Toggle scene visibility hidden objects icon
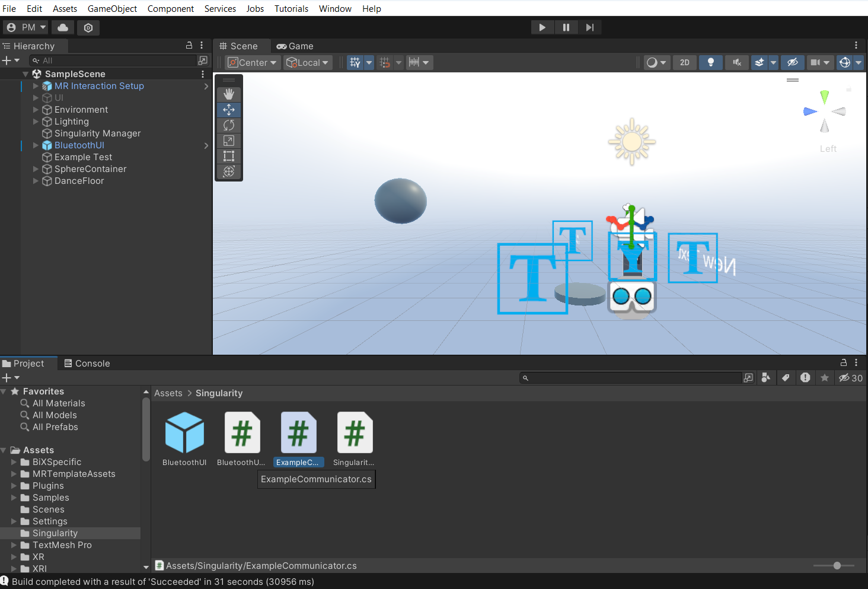The image size is (868, 589). coord(792,62)
